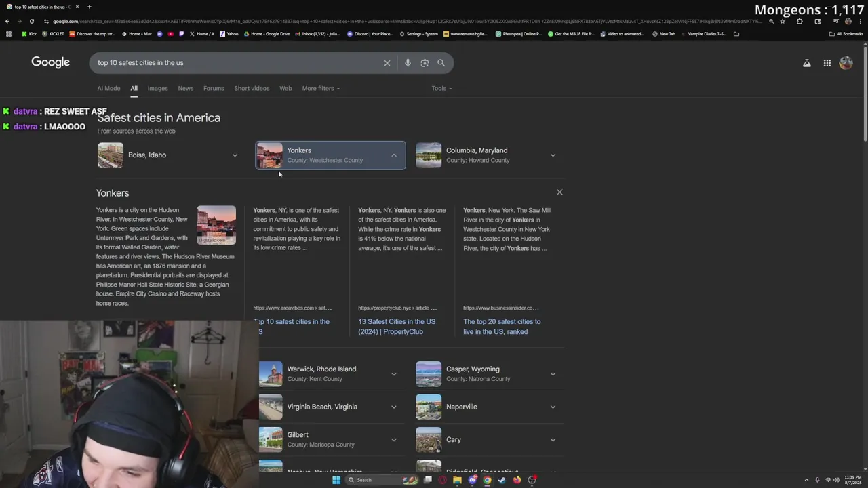868x488 pixels.
Task: Switch to Forums tab
Action: point(214,88)
